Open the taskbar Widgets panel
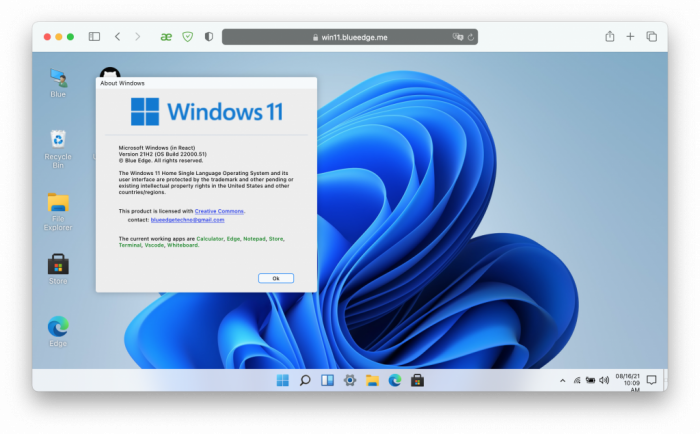 [327, 380]
